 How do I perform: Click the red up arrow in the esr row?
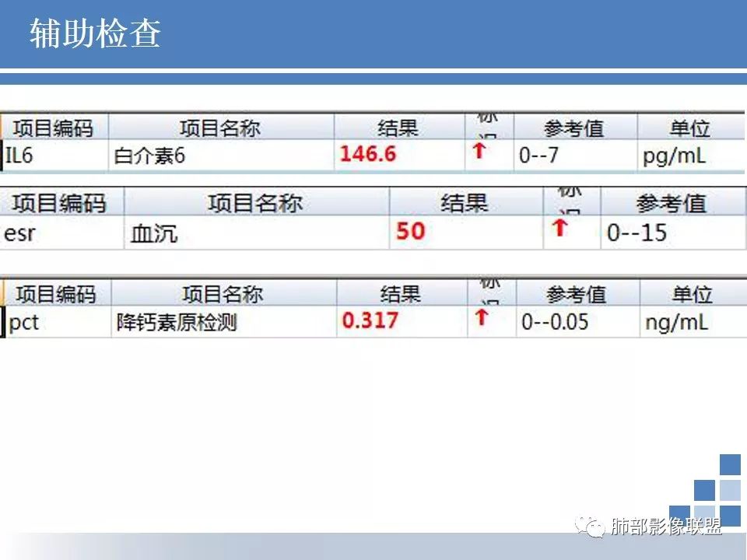559,228
